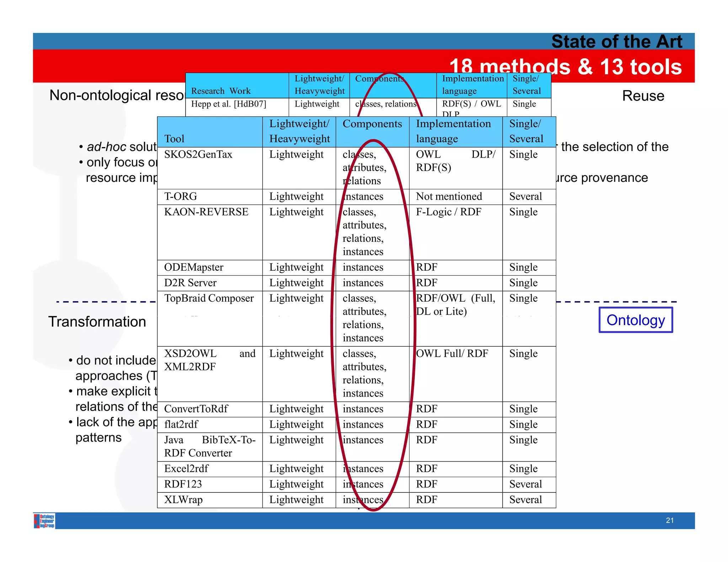Click the 'Several' cell in XLWrap row

pos(529,500)
